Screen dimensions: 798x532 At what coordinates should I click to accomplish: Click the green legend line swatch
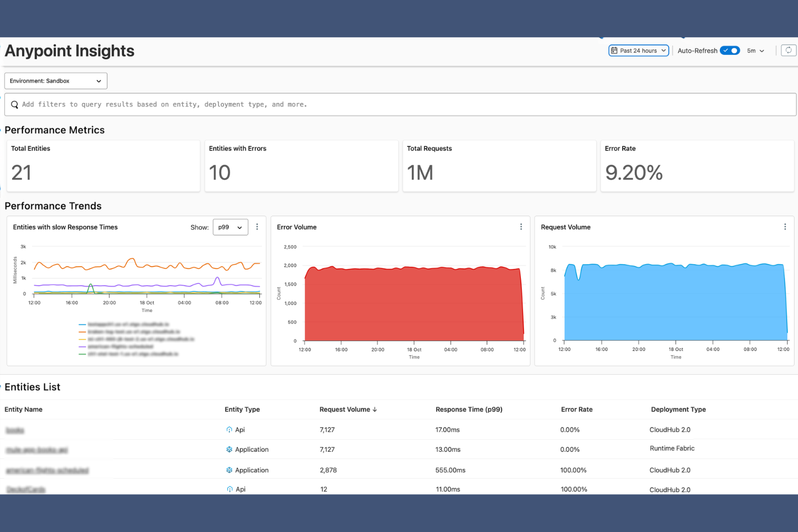point(82,354)
